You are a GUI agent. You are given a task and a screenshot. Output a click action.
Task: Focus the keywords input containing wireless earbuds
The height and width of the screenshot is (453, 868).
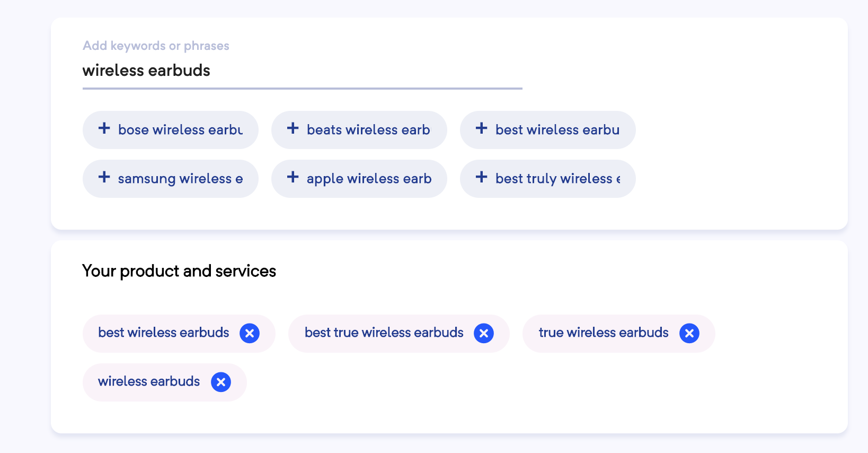click(x=303, y=71)
